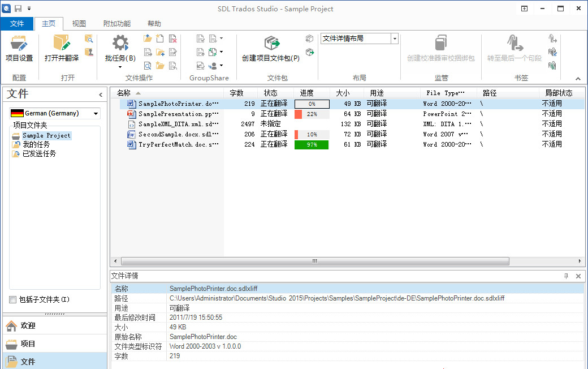Select the 文件 view in the navigation pane

point(55,362)
